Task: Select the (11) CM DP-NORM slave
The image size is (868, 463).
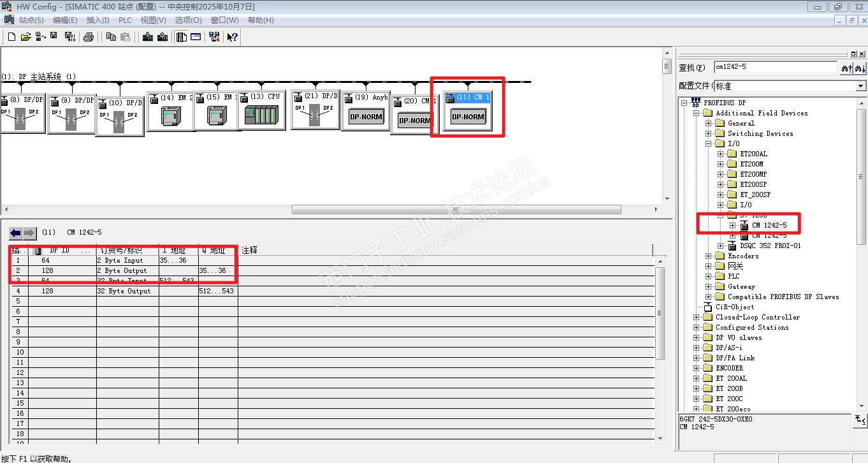Action: pos(468,110)
